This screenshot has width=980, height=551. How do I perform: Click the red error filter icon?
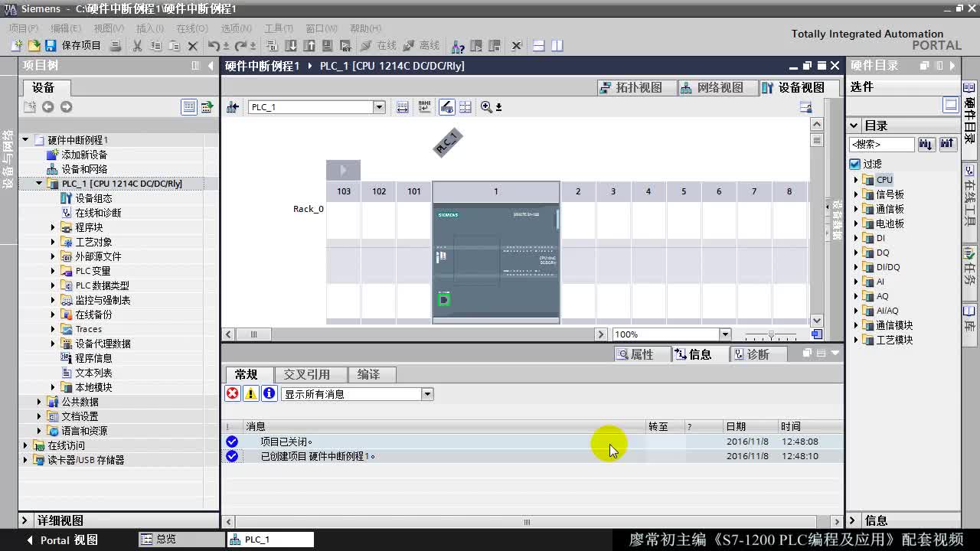[232, 393]
